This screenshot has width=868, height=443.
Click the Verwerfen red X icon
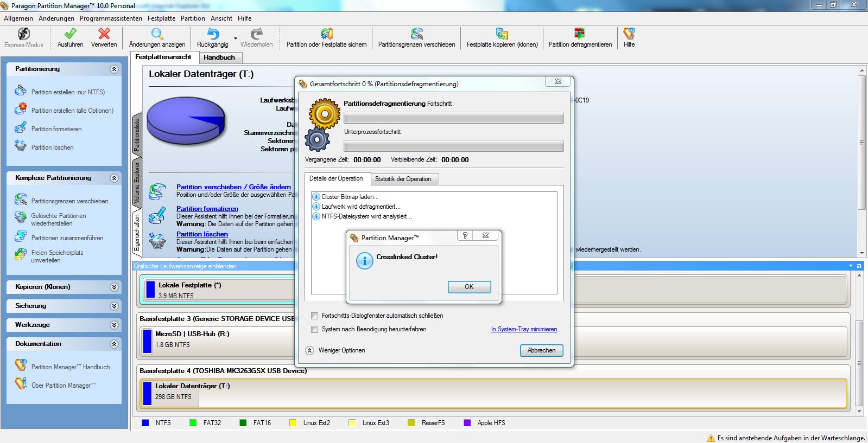(104, 34)
